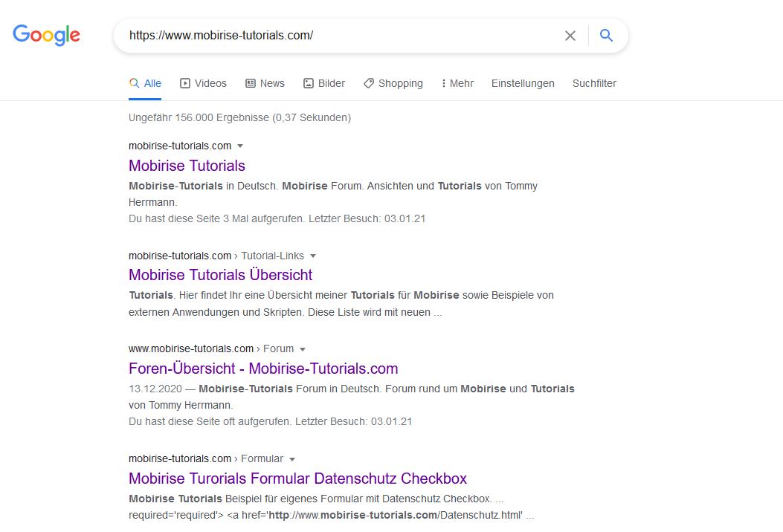Open dropdown arrow beside Formular breadcrumb
This screenshot has height=532, width=783.
tap(292, 459)
